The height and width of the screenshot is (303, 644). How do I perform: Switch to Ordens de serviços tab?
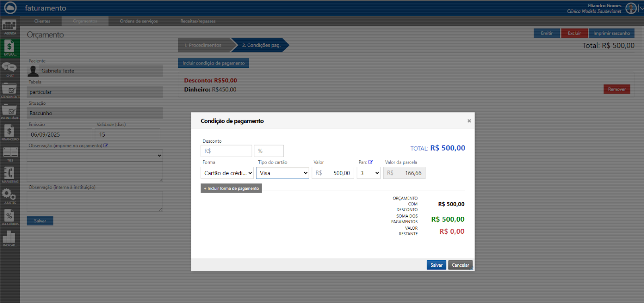(139, 21)
